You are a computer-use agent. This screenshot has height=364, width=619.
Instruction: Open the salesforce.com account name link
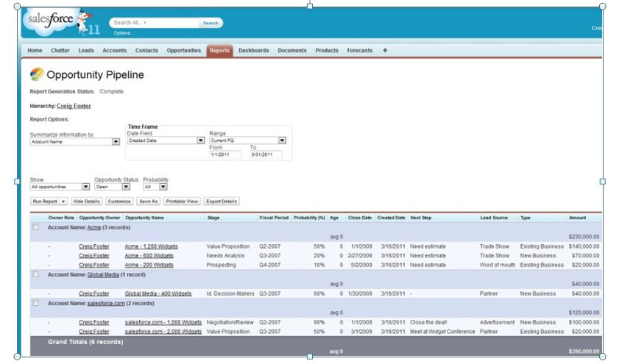[106, 303]
